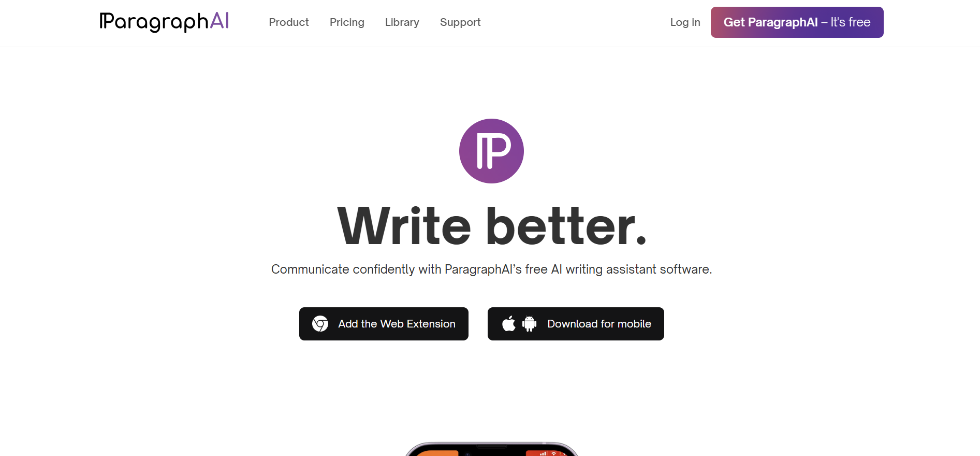Go to the Library section

pyautogui.click(x=402, y=22)
